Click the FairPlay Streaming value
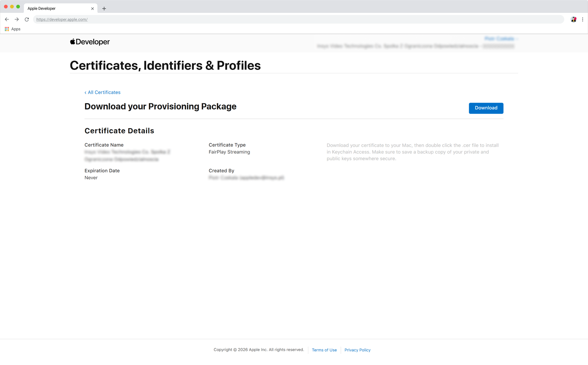Image resolution: width=588 pixels, height=365 pixels. click(x=229, y=152)
